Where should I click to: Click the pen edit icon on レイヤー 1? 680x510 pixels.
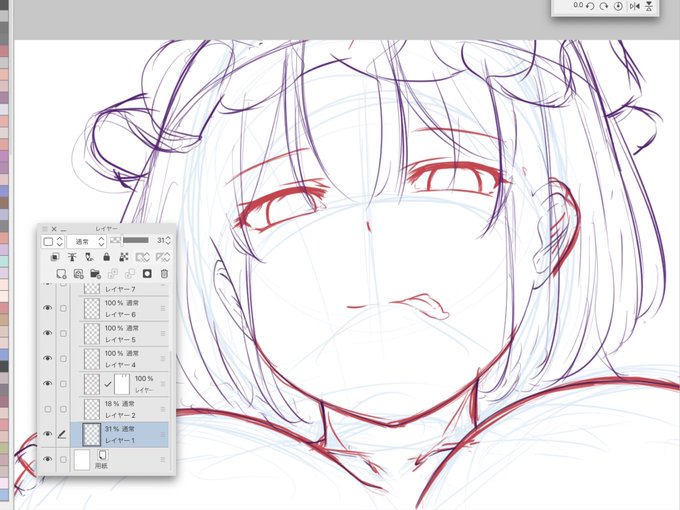[62, 434]
